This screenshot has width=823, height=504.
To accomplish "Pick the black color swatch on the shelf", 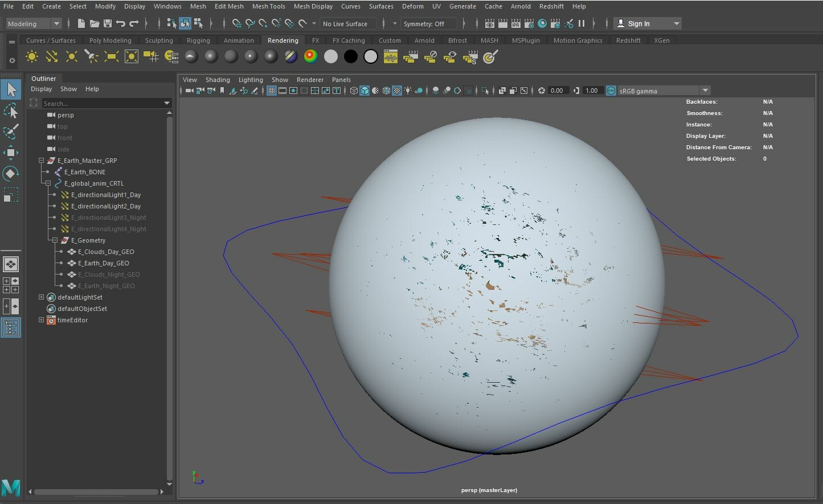I will (x=350, y=56).
